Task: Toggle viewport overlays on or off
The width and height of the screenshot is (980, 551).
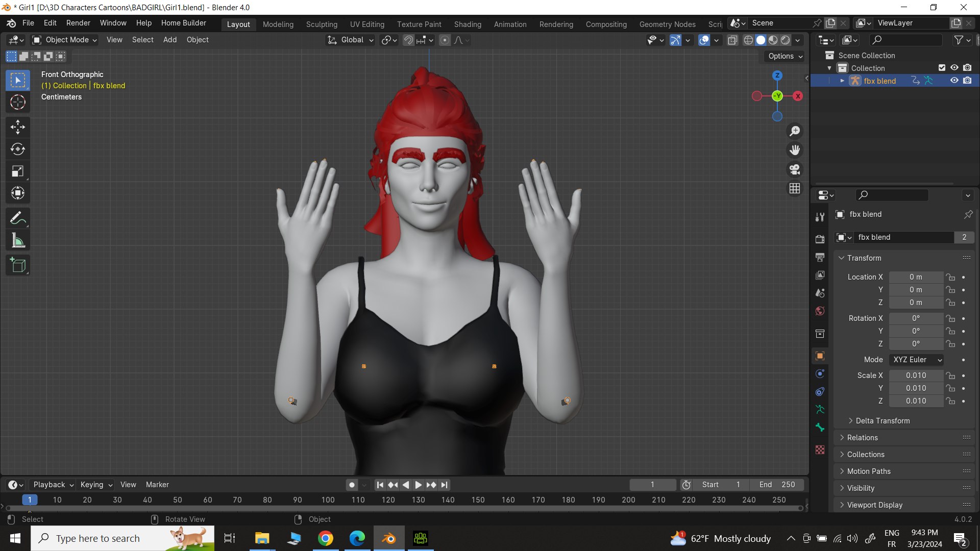Action: pos(704,40)
